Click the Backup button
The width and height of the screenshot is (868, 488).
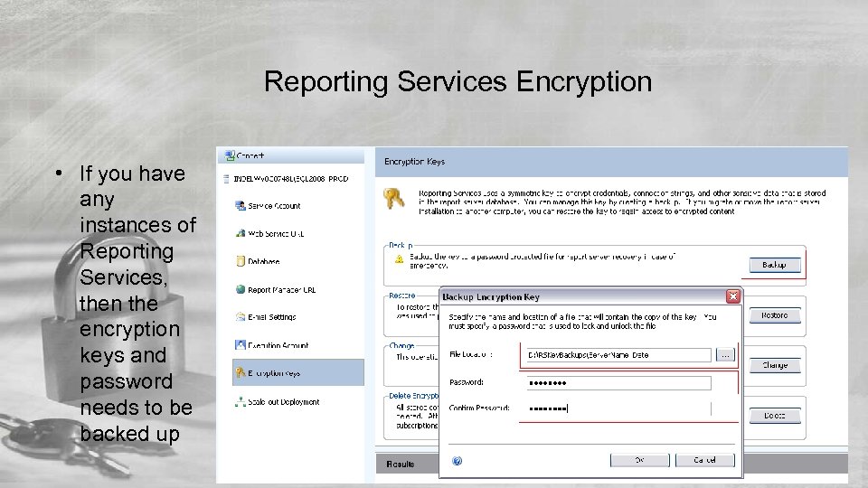point(775,265)
